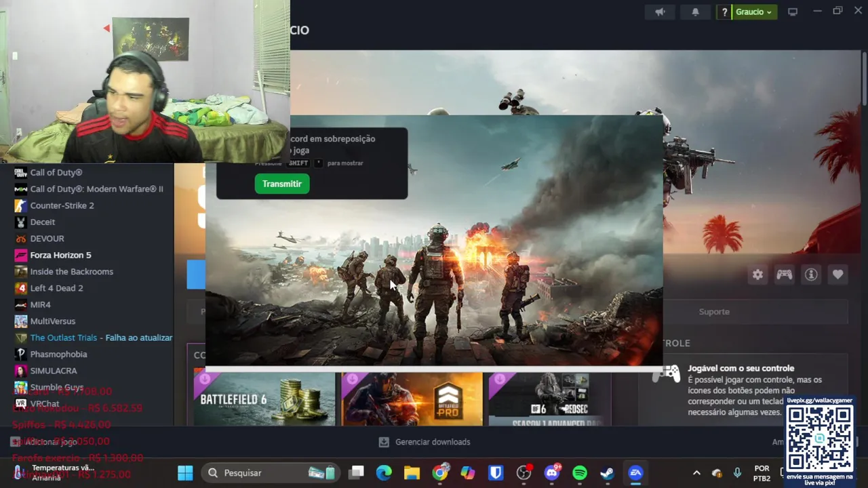Image resolution: width=868 pixels, height=488 pixels.
Task: Click the Left 4 Dead 2 game icon
Action: (x=20, y=288)
